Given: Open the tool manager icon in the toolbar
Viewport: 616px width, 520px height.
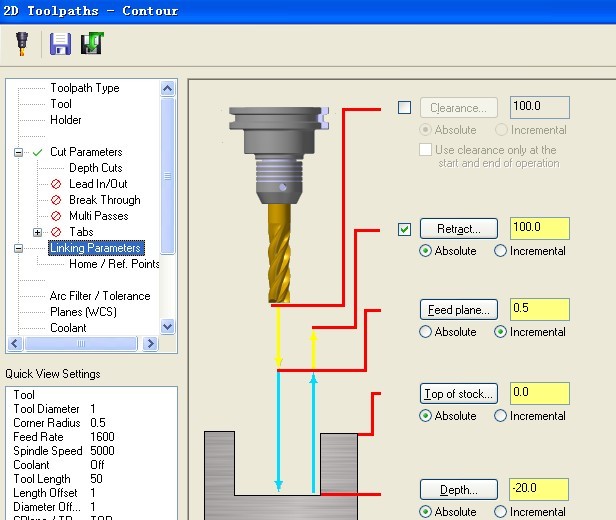Looking at the screenshot, I should (22, 44).
